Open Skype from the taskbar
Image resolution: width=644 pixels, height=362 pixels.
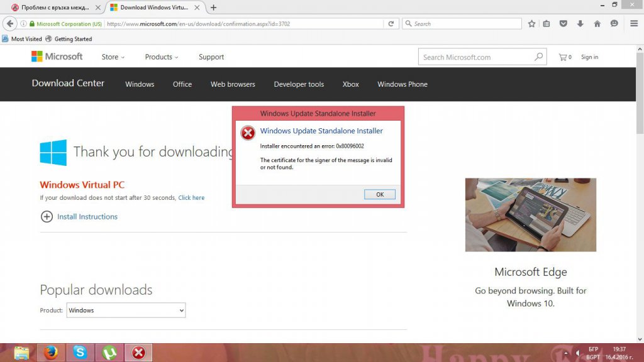(80, 353)
